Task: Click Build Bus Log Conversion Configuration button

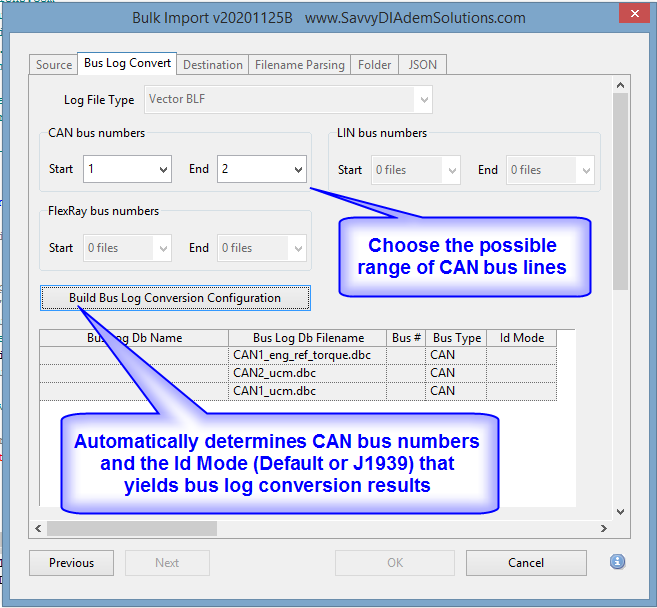Action: tap(175, 298)
